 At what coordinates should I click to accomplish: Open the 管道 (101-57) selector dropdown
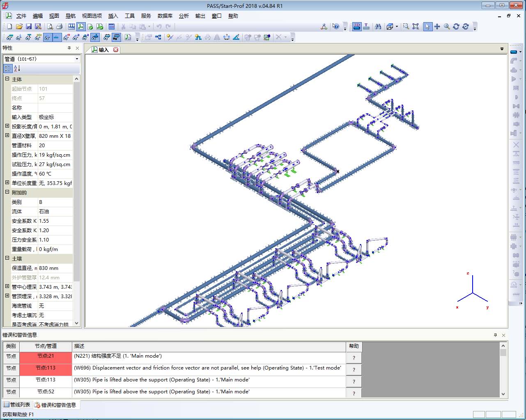coord(77,59)
